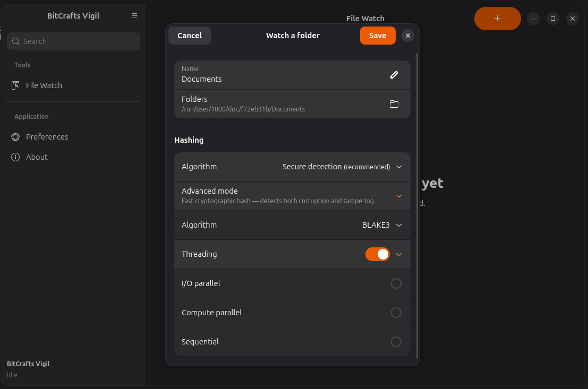Screen dimensions: 588x389
Task: Cancel the Watch a folder dialog
Action: (x=190, y=36)
